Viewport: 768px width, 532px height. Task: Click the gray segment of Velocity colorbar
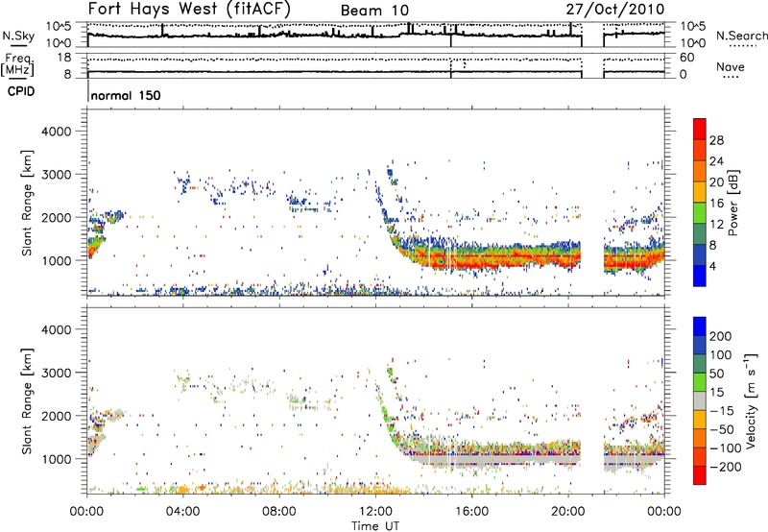point(700,400)
